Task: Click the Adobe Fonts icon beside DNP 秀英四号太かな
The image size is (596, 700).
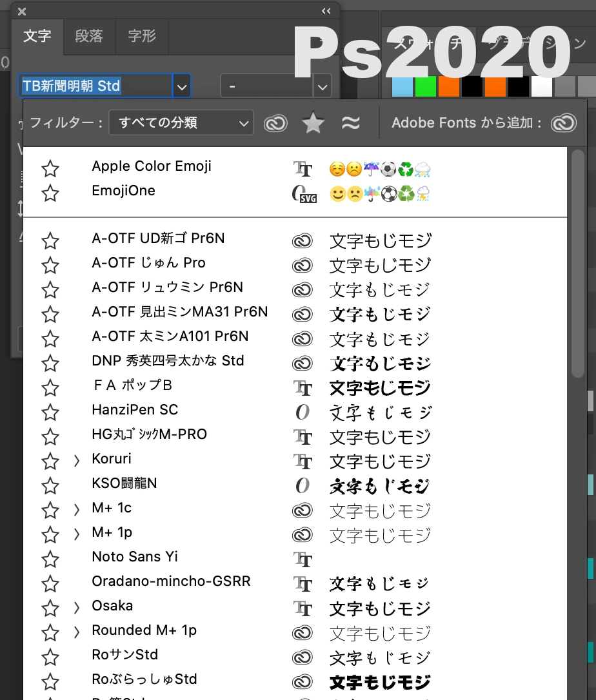Action: click(x=303, y=364)
